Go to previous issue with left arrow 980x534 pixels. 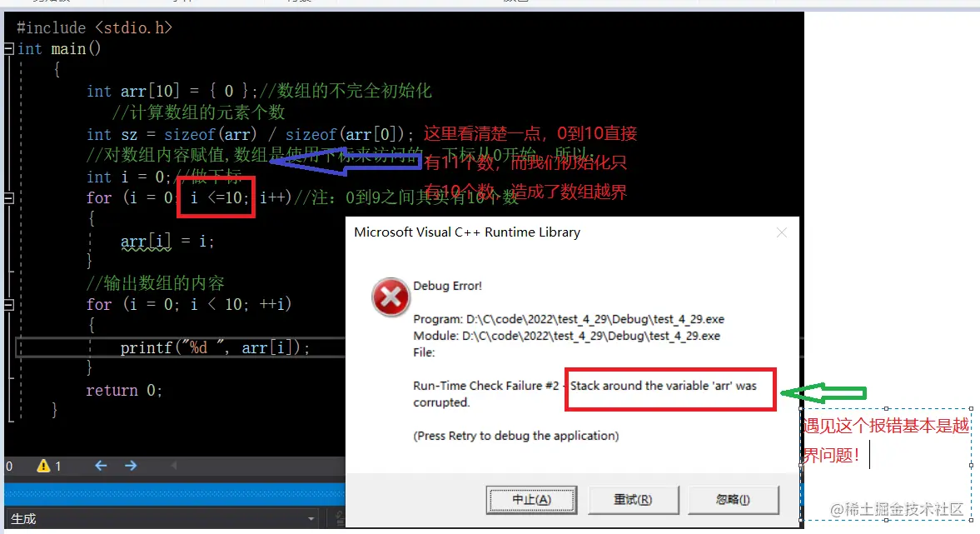click(101, 466)
